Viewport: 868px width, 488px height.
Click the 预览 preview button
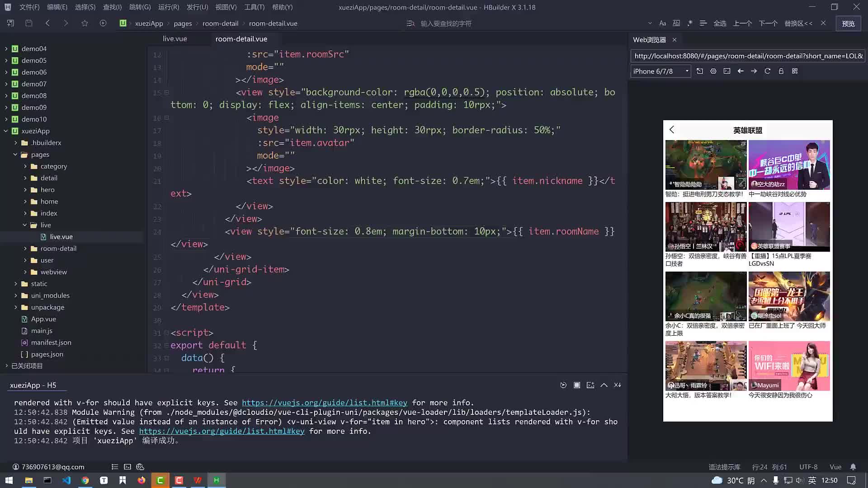point(849,23)
